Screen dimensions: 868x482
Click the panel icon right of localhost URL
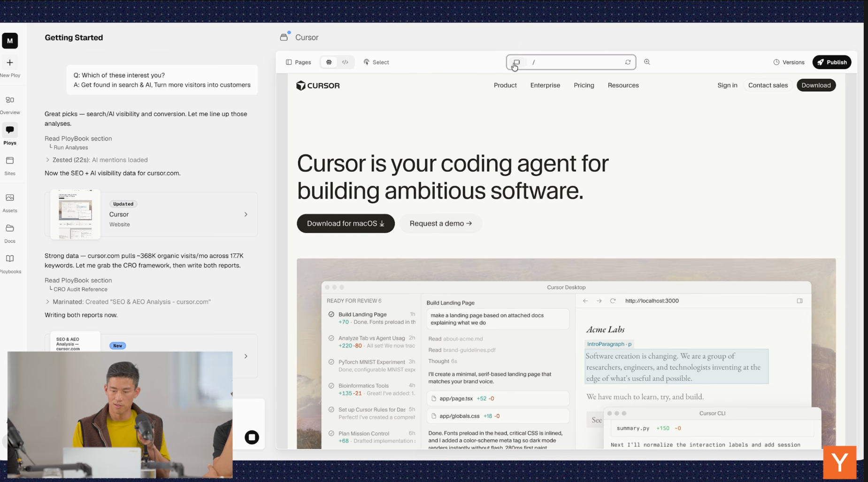coord(799,301)
